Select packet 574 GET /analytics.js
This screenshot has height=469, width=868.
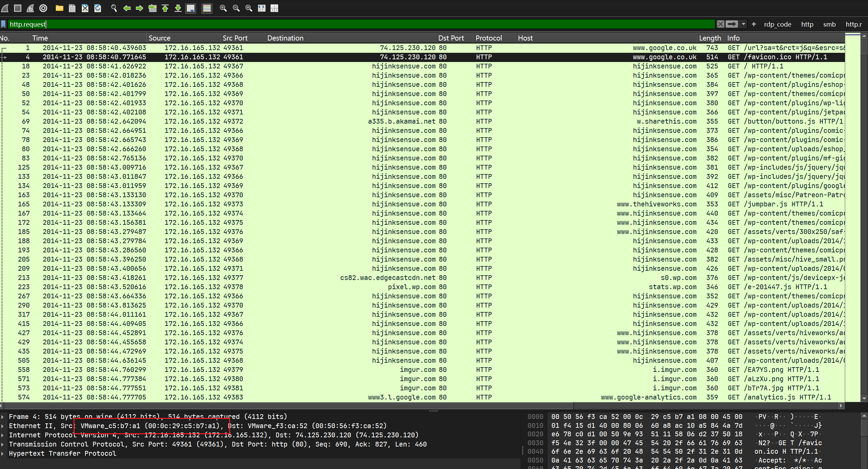click(x=422, y=397)
